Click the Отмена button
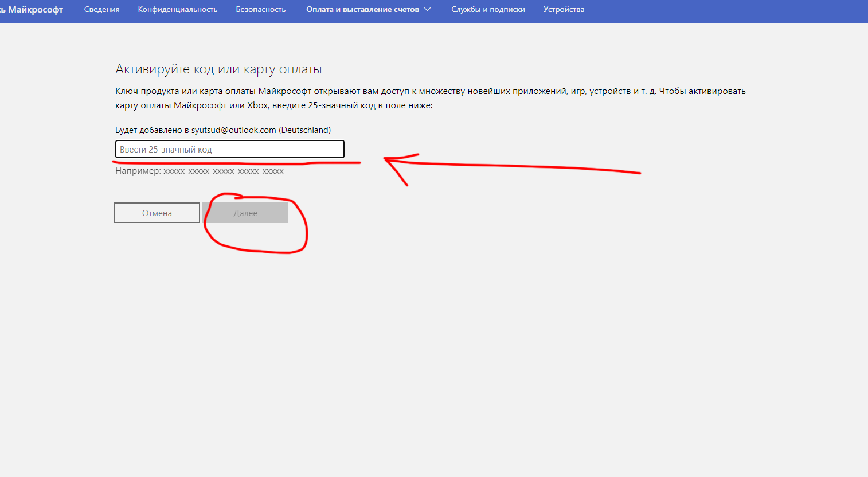Image resolution: width=868 pixels, height=477 pixels. pyautogui.click(x=157, y=213)
